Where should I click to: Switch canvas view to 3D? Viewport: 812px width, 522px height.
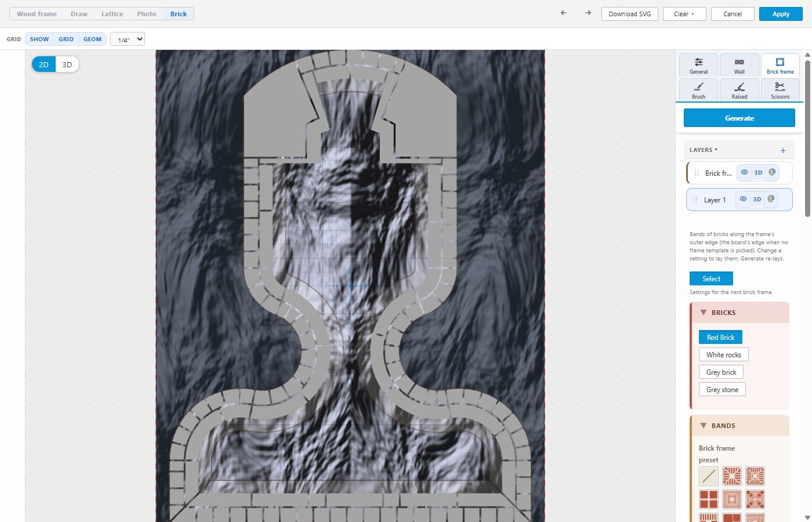coord(67,64)
